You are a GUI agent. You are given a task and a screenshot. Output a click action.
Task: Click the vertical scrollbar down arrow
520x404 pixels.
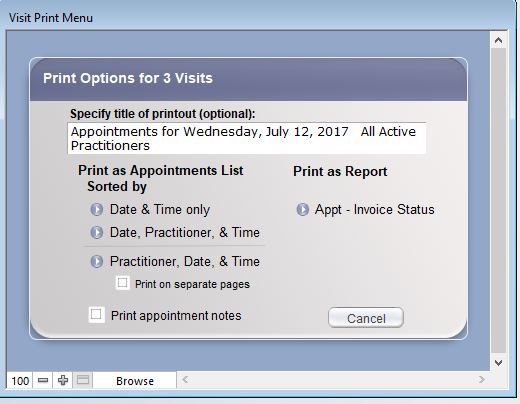point(498,362)
